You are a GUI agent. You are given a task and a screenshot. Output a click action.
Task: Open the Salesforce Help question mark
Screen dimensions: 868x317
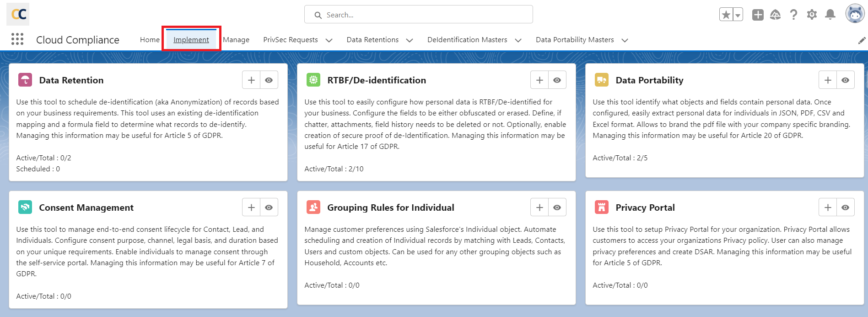(x=793, y=15)
